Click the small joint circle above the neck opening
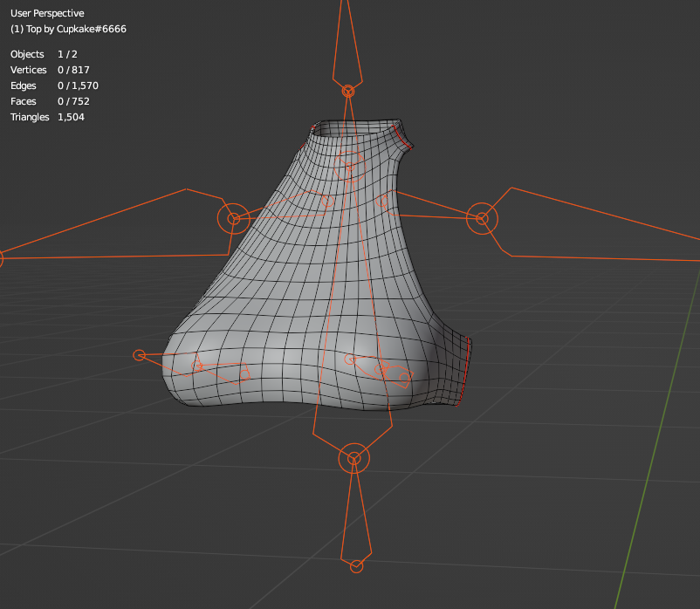 (348, 91)
